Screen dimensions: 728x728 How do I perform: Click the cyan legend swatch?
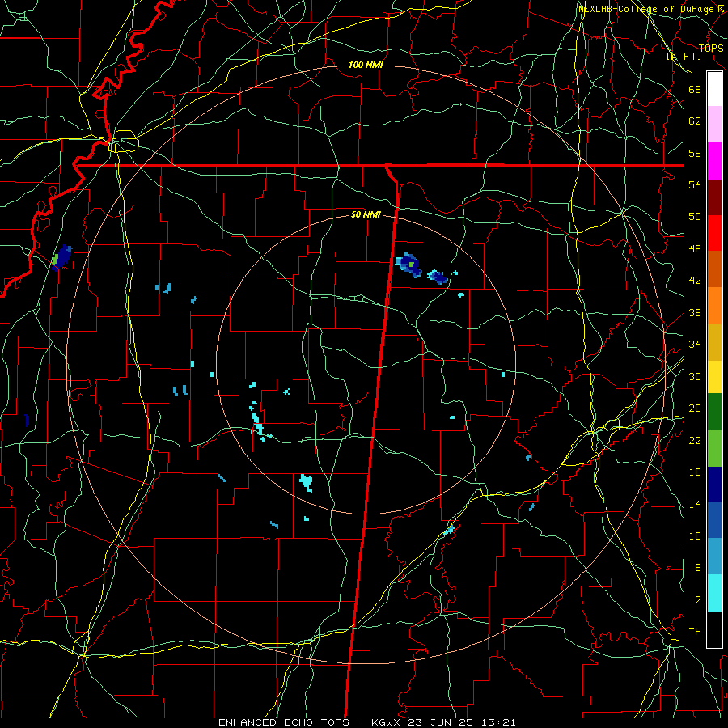(714, 593)
